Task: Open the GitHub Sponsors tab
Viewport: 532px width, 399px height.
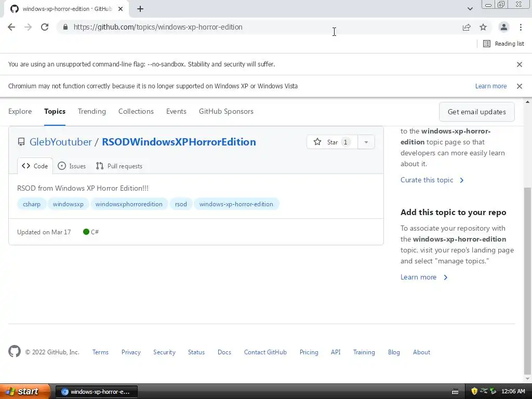Action: [227, 111]
